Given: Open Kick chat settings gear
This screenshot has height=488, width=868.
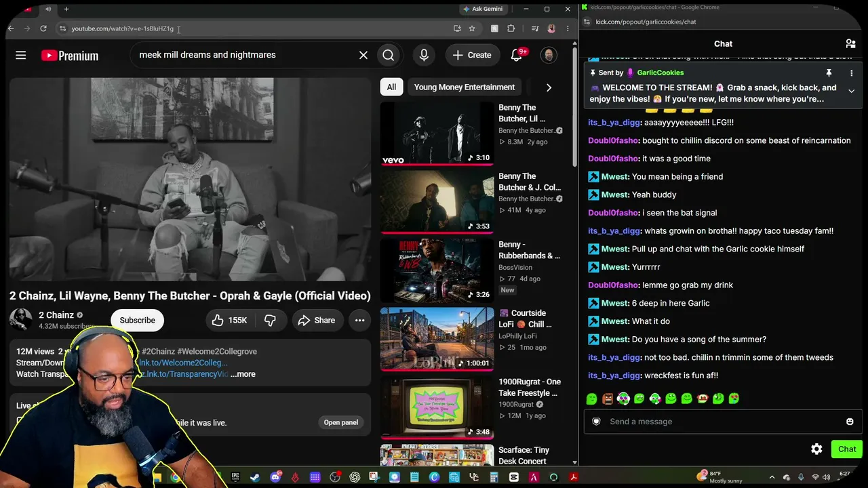Looking at the screenshot, I should click(x=816, y=449).
